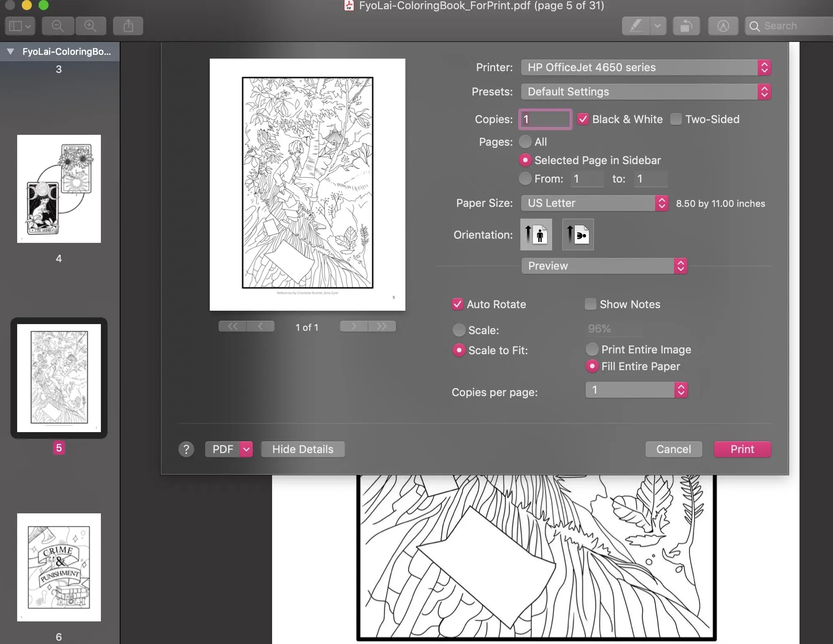This screenshot has height=644, width=833.
Task: Open the Printer dropdown list
Action: tap(646, 67)
